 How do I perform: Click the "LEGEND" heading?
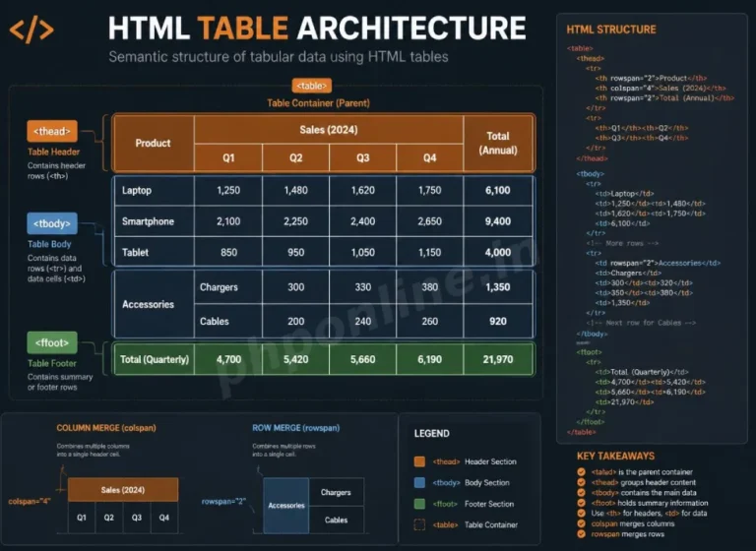coord(431,433)
